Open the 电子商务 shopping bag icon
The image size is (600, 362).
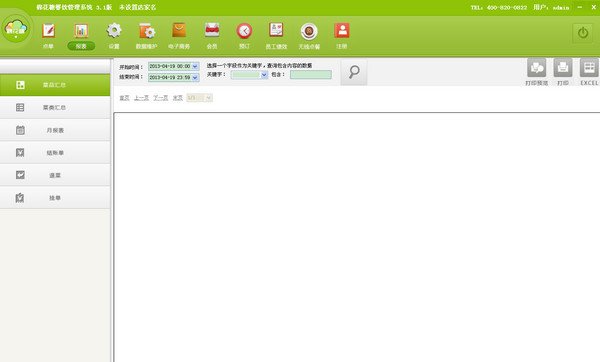point(179,30)
